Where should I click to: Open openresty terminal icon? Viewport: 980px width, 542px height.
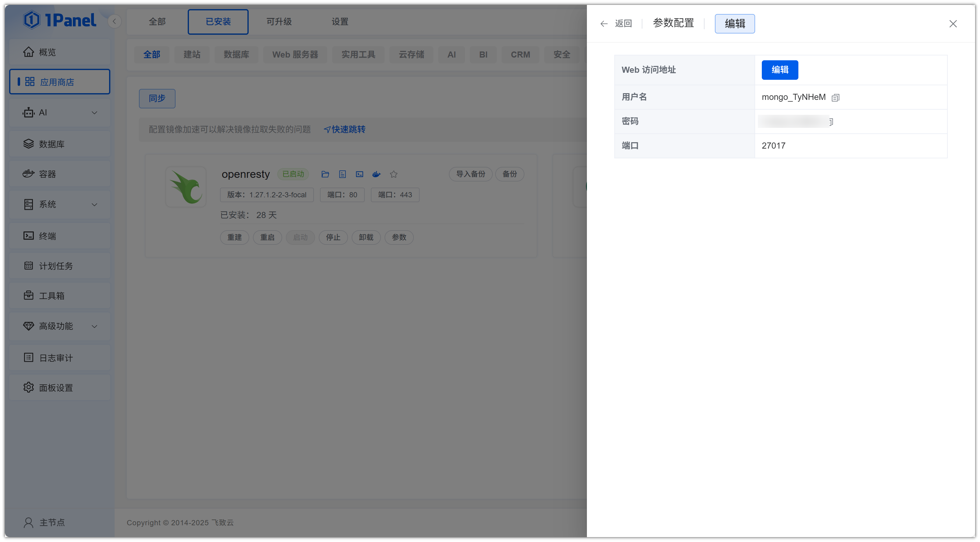pos(359,174)
